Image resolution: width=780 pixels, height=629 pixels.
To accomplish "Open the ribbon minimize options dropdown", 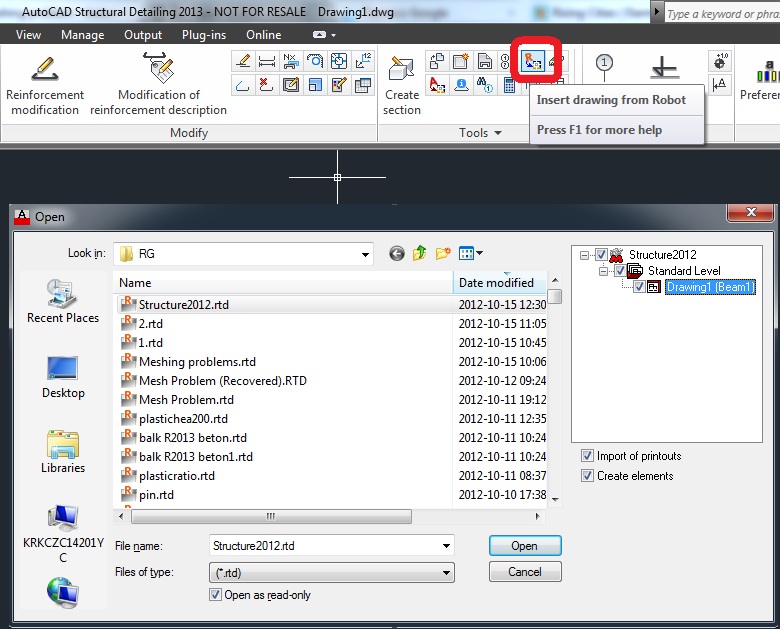I will coord(333,35).
